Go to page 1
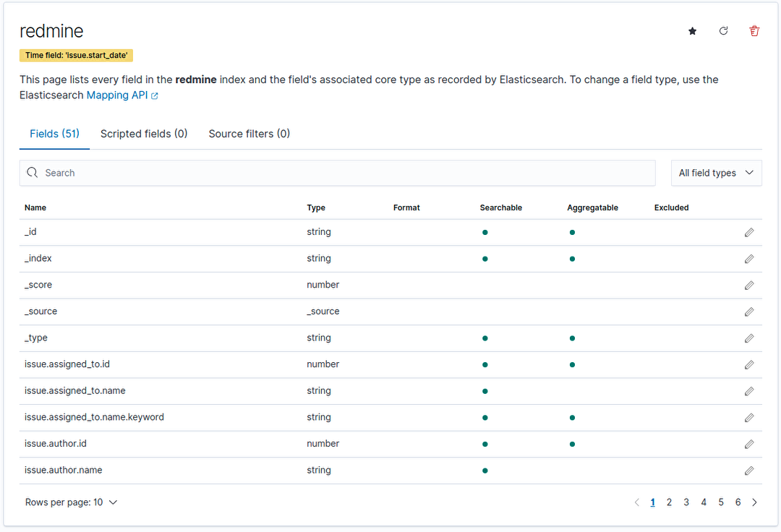Image resolution: width=781 pixels, height=532 pixels. click(x=652, y=502)
